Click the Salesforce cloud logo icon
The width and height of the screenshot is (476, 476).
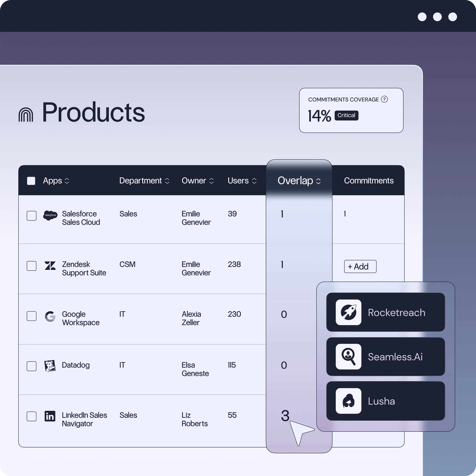point(50,215)
